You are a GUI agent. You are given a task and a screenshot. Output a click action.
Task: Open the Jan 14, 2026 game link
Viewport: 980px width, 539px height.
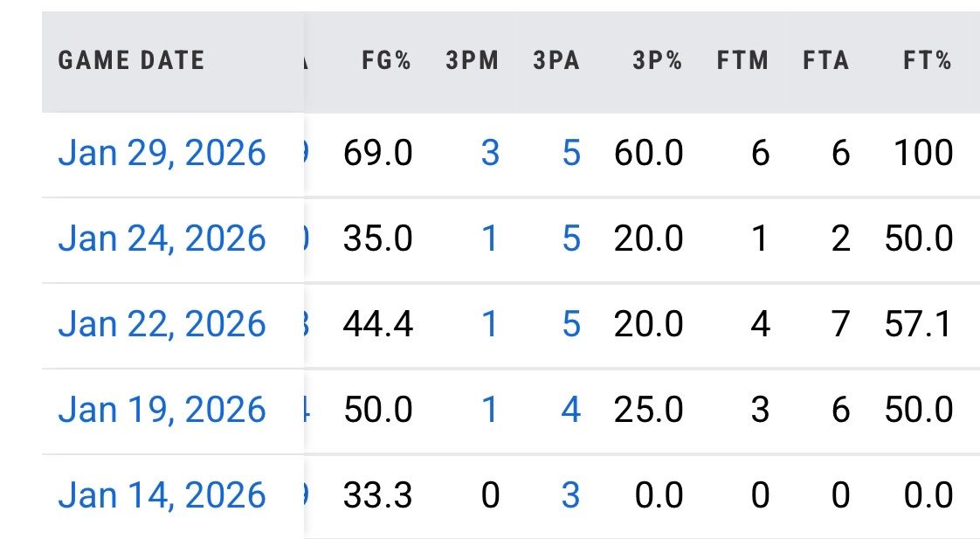coord(162,495)
